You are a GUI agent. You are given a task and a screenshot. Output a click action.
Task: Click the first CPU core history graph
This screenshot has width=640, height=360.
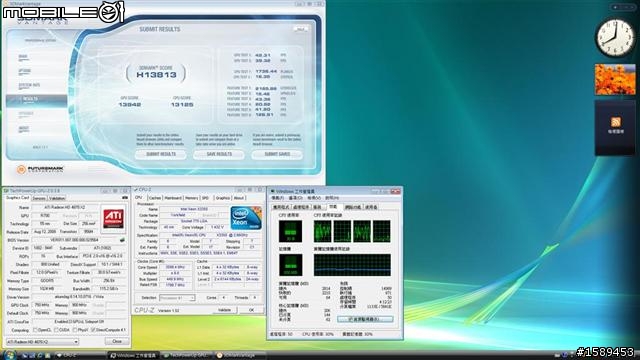322,231
